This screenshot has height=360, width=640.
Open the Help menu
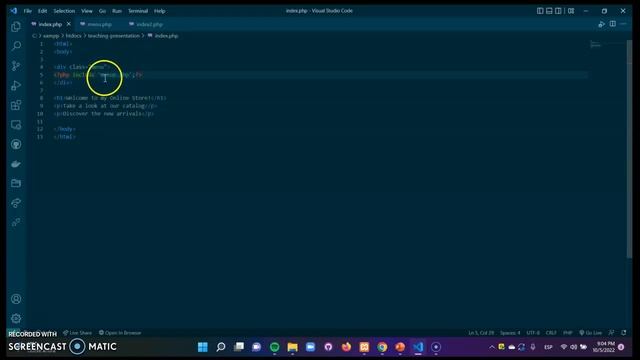click(160, 11)
